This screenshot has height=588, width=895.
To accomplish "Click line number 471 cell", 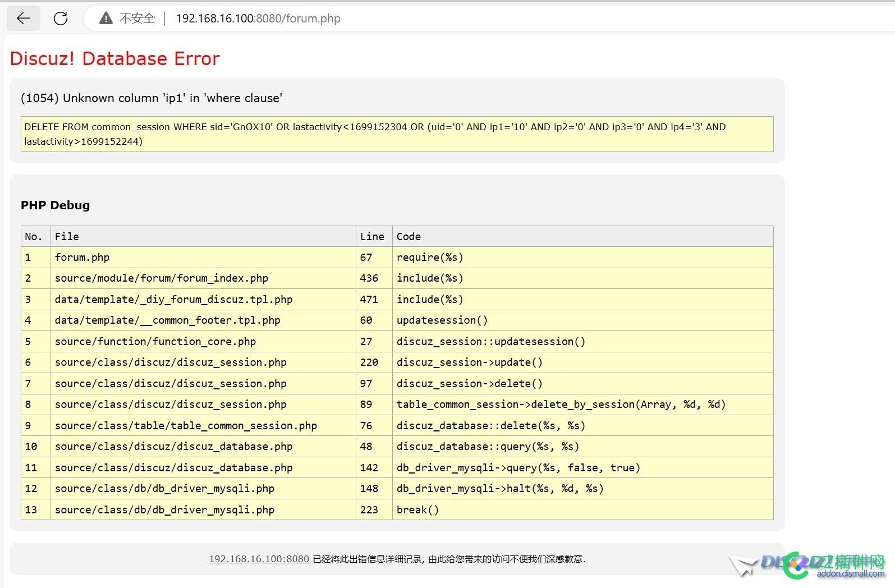I will 374,300.
